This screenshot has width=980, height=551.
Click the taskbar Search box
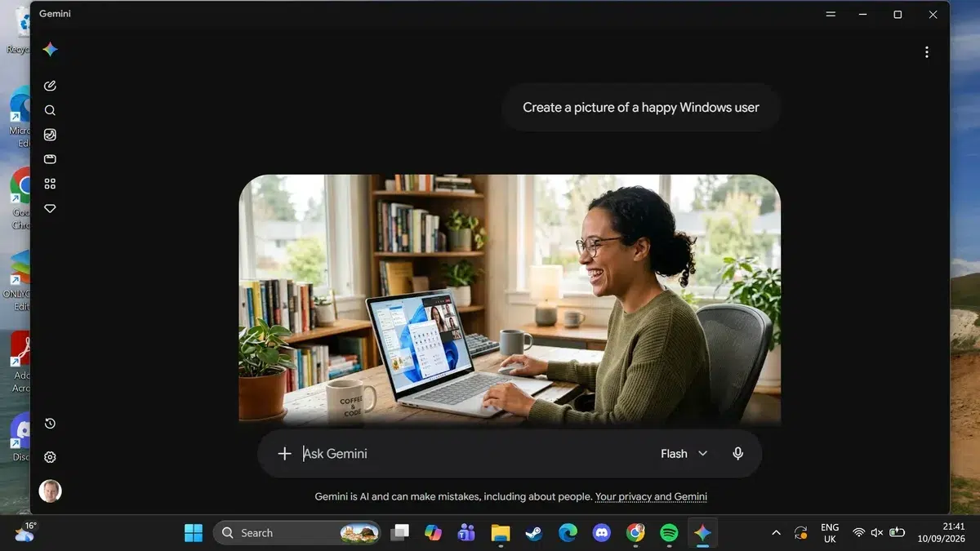[x=296, y=533]
